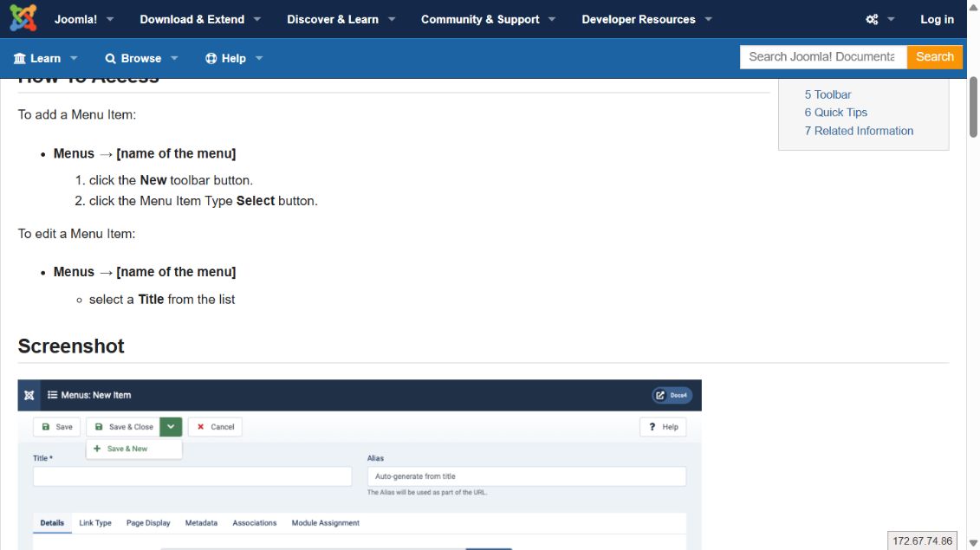Choose Save & New from dropdown
The image size is (980, 550).
pos(133,449)
